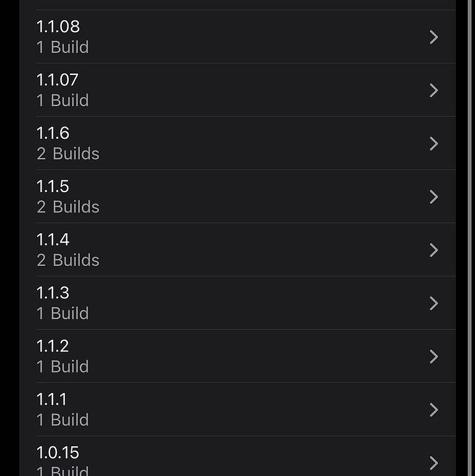This screenshot has height=476, width=475.
Task: Select the arrow icon for version 1.1.2
Action: pyautogui.click(x=434, y=356)
